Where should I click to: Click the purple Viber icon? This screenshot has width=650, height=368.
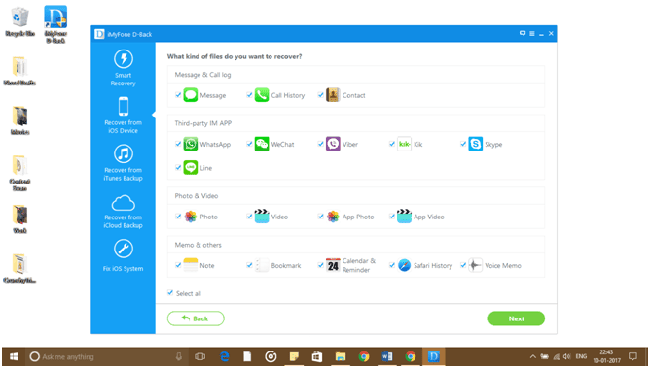point(333,144)
